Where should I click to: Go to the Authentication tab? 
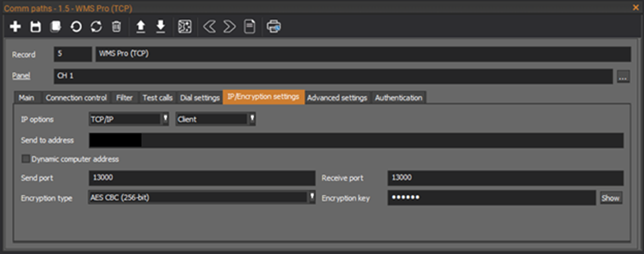(x=398, y=98)
